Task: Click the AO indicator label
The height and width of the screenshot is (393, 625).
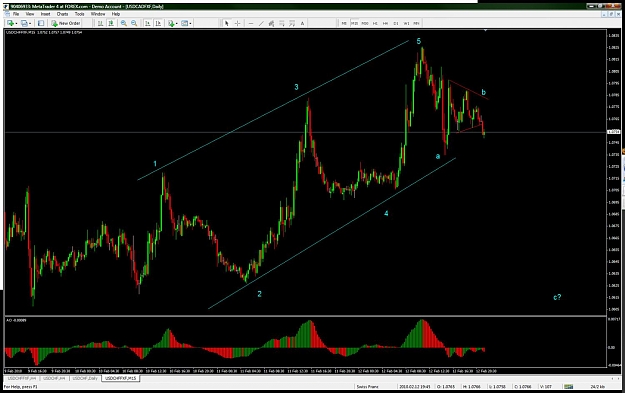Action: (16, 320)
